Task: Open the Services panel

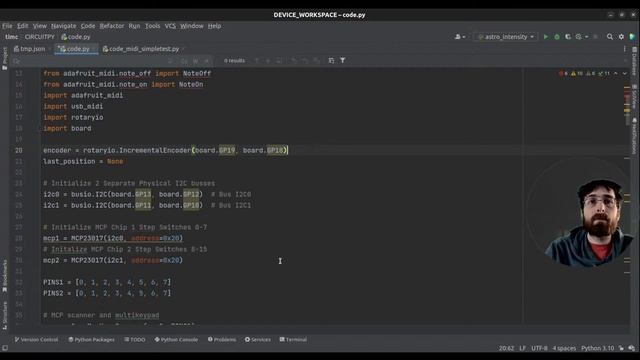Action: pyautogui.click(x=258, y=340)
